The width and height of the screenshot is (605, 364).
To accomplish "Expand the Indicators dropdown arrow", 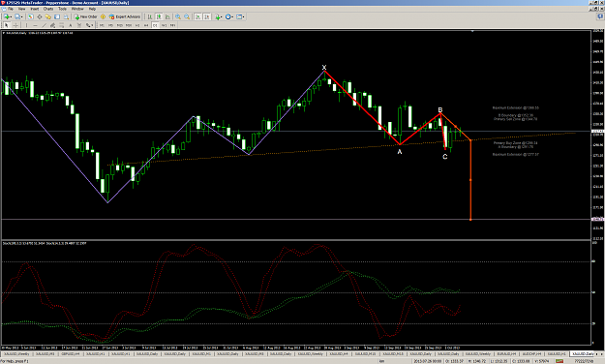I will point(222,17).
